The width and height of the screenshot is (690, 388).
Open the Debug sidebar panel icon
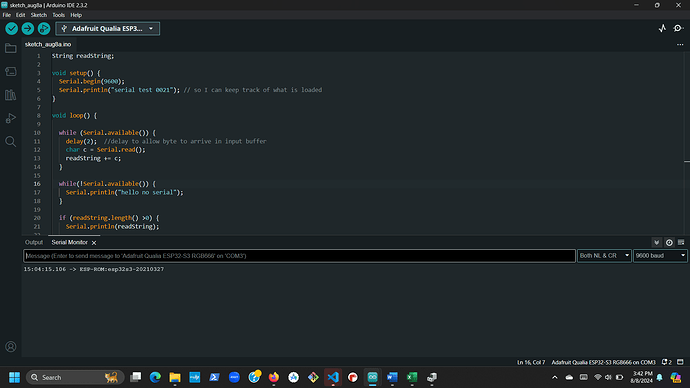[x=11, y=118]
